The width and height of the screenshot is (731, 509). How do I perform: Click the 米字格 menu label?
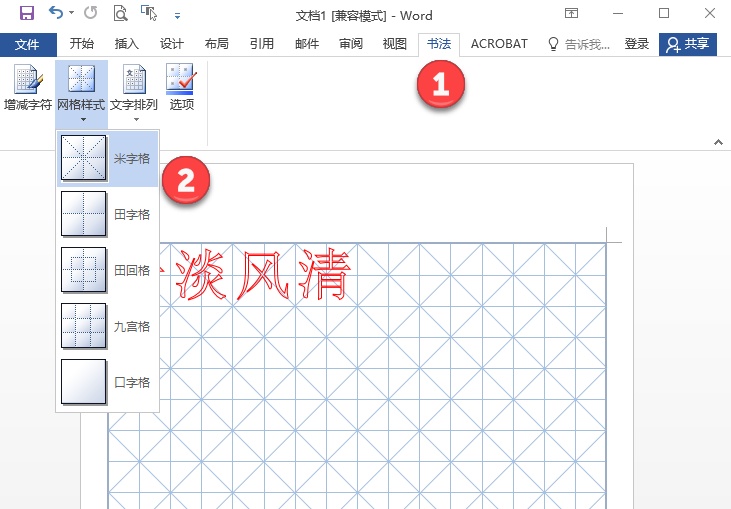coord(132,158)
